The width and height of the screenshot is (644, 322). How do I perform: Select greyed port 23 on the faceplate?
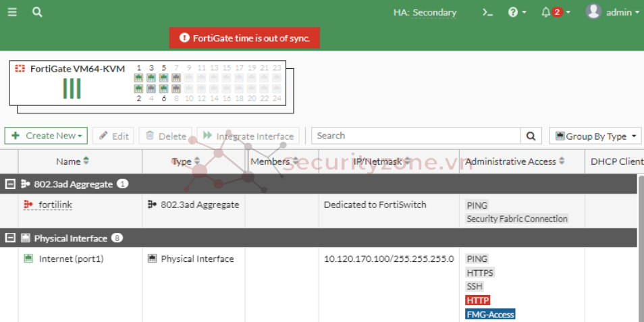tap(277, 78)
